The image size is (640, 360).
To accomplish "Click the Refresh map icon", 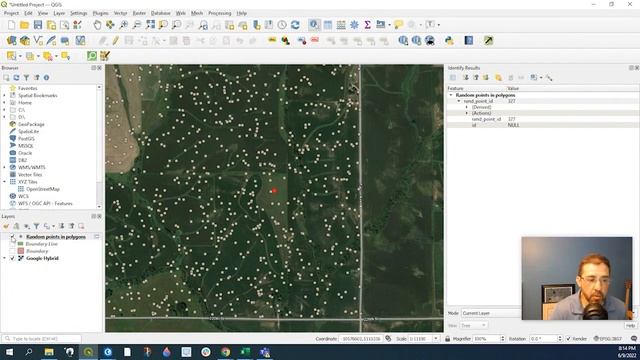I will click(x=296, y=25).
